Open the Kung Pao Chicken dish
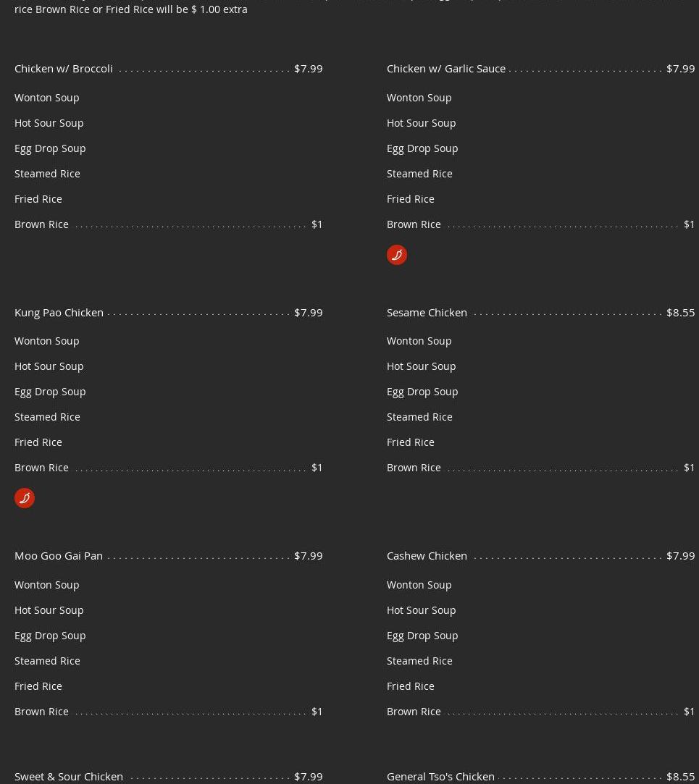 pos(59,312)
